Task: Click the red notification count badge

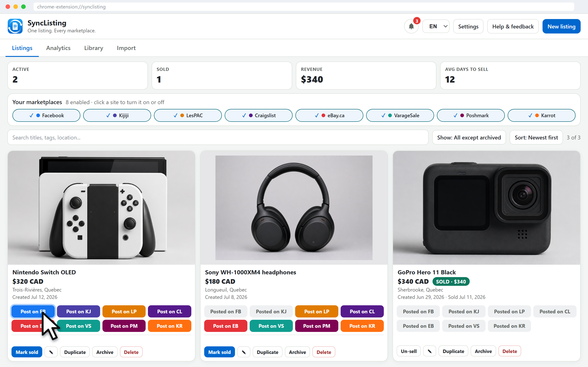Action: tap(417, 21)
